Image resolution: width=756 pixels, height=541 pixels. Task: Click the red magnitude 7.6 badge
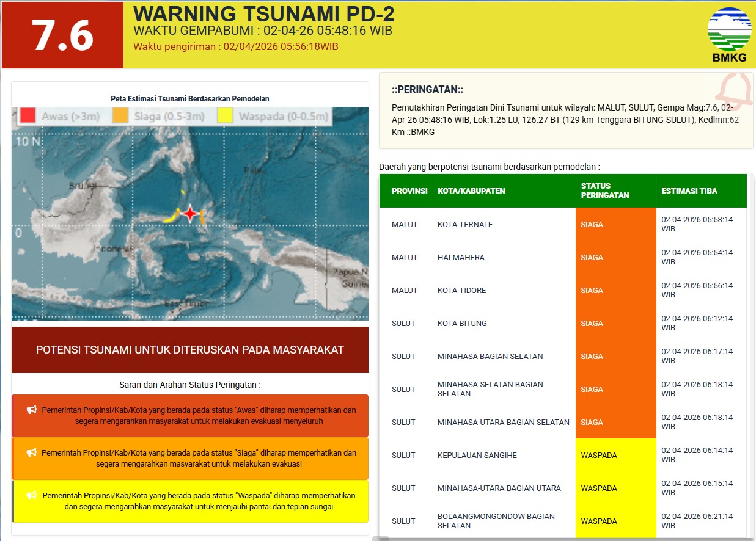pyautogui.click(x=61, y=35)
